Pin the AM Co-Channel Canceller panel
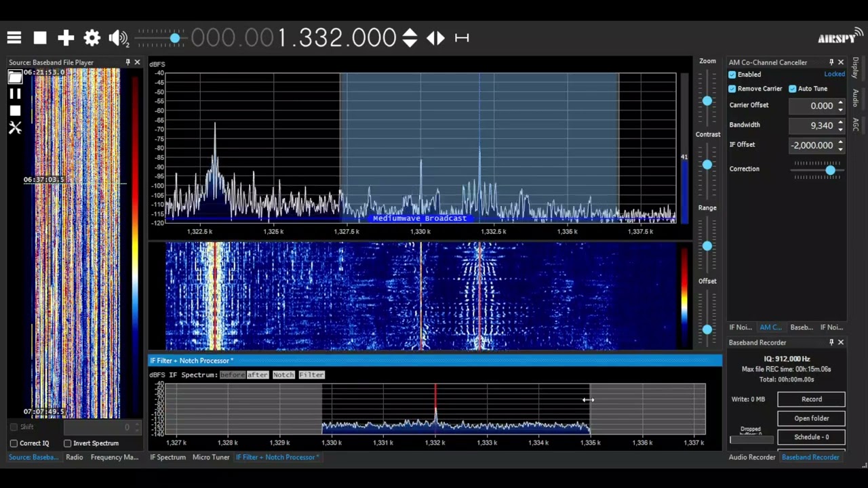 click(x=831, y=62)
